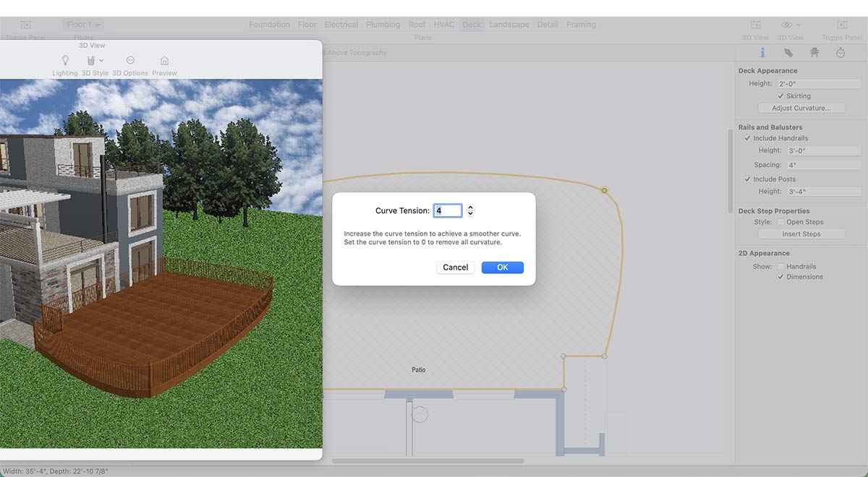The width and height of the screenshot is (868, 477).
Task: Open the furniture chair inspector tab
Action: [814, 53]
